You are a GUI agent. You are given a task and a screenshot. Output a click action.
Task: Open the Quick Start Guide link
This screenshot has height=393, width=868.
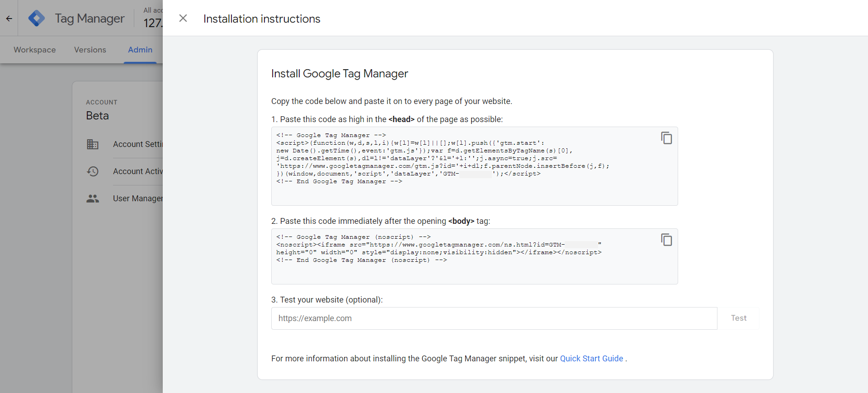coord(591,359)
